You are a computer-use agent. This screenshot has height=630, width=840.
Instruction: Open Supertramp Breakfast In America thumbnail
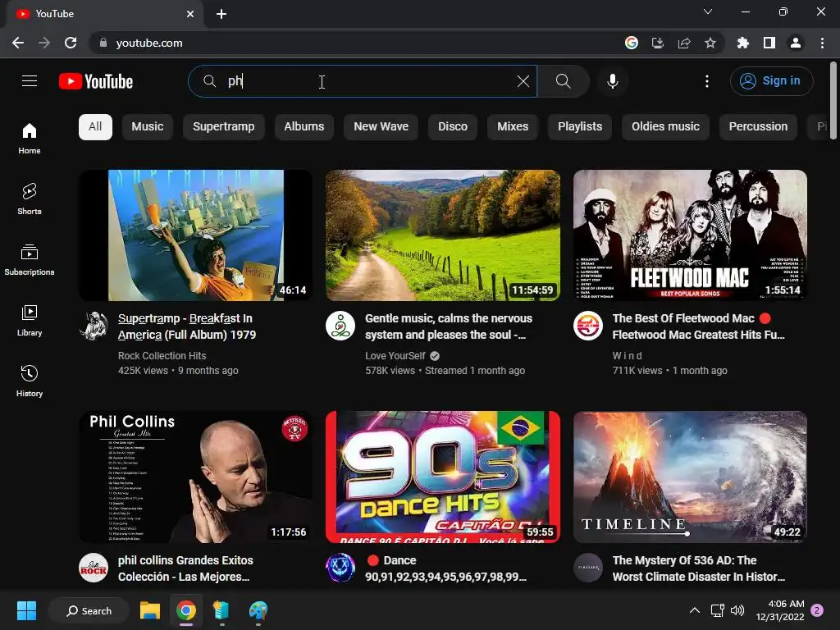tap(195, 235)
